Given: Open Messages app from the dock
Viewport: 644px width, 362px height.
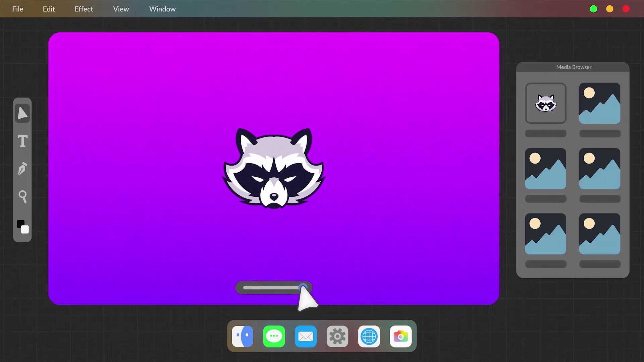Looking at the screenshot, I should pyautogui.click(x=274, y=337).
